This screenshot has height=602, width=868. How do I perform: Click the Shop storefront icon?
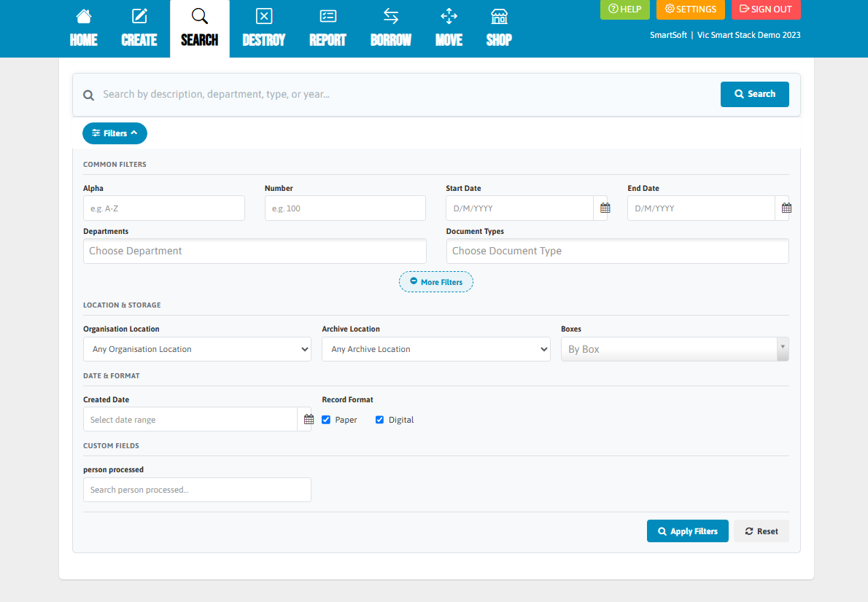coord(499,17)
